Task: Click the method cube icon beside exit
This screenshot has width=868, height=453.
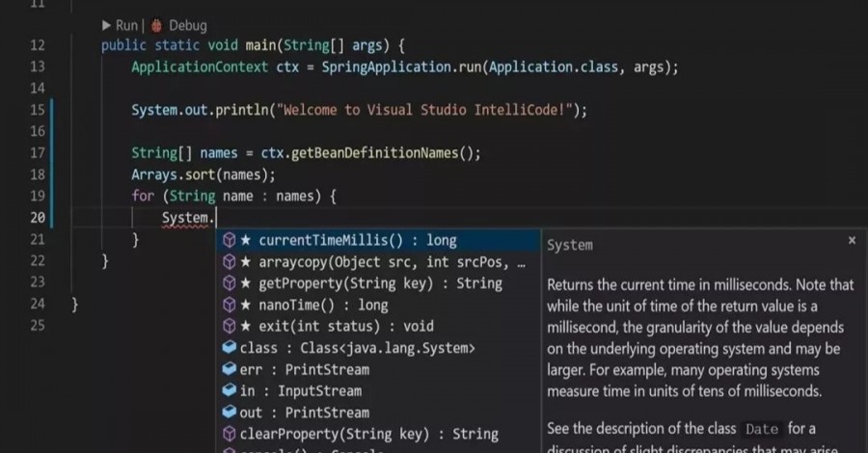Action: pos(230,327)
